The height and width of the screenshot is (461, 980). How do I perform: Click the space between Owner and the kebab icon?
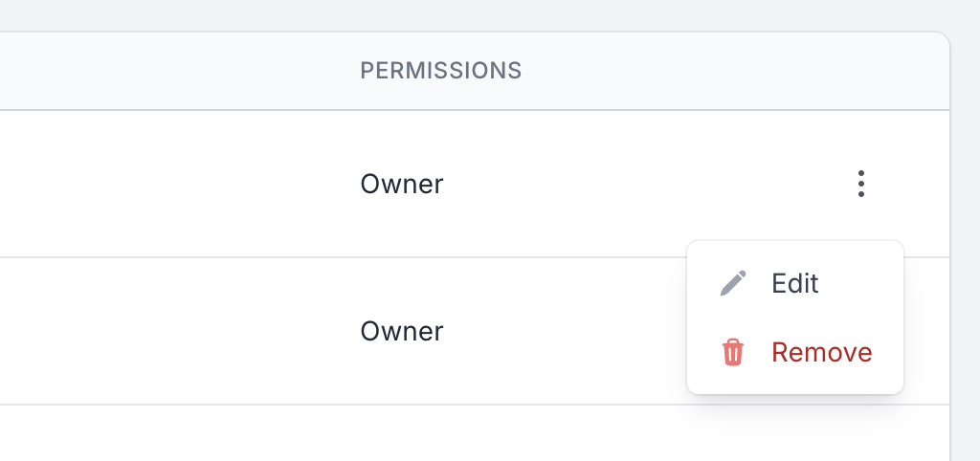644,184
